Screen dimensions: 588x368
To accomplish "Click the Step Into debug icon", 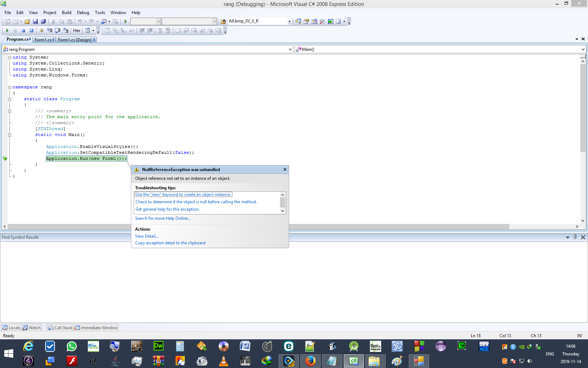I will click(49, 30).
